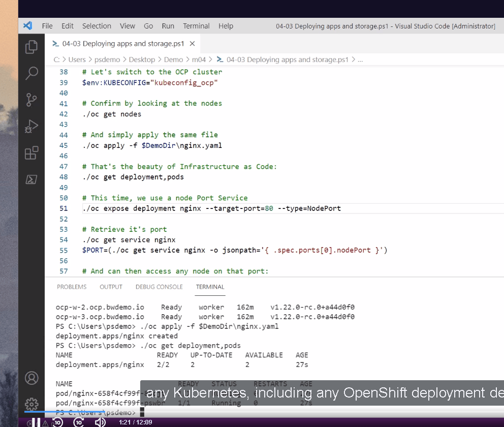Click the './oc get nodes' command line
This screenshot has height=427, width=504.
pyautogui.click(x=112, y=114)
